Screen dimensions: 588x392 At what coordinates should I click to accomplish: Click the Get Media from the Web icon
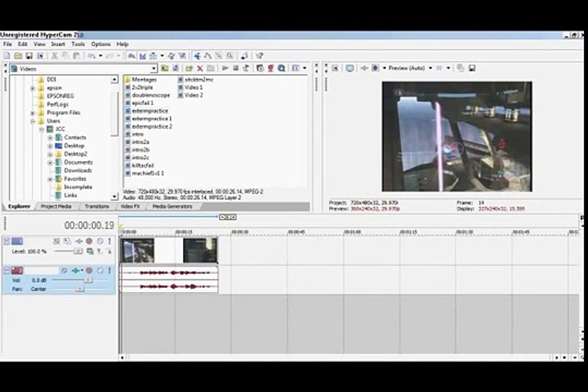[x=281, y=68]
